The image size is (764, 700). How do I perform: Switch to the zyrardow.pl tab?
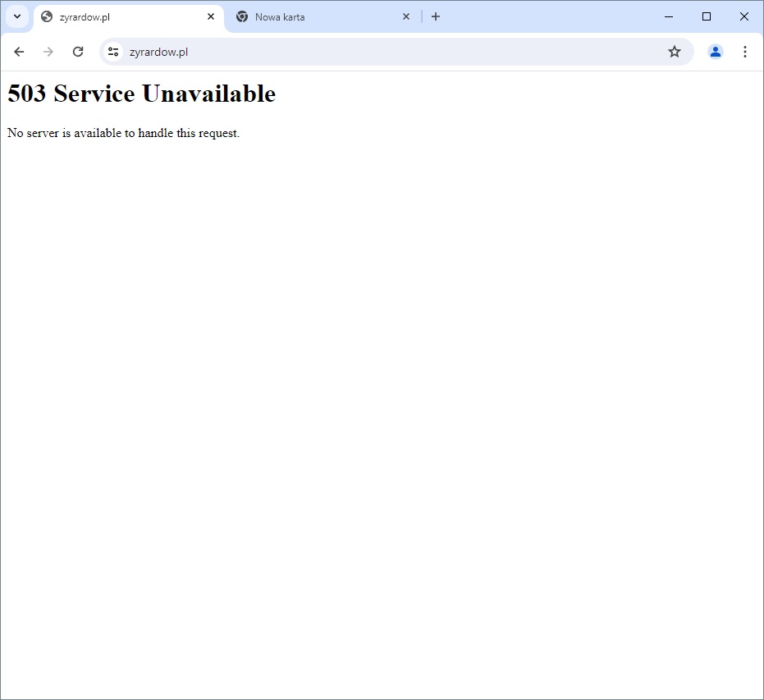123,17
